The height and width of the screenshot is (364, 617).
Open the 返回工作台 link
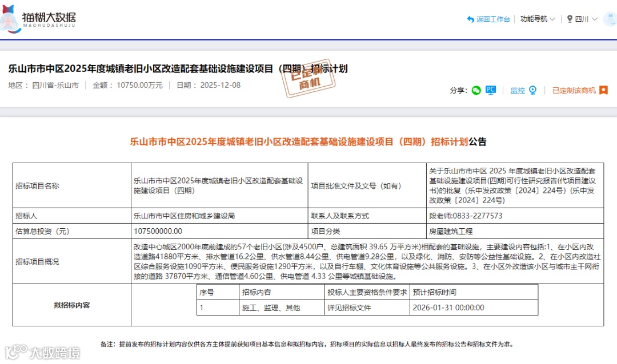point(492,19)
